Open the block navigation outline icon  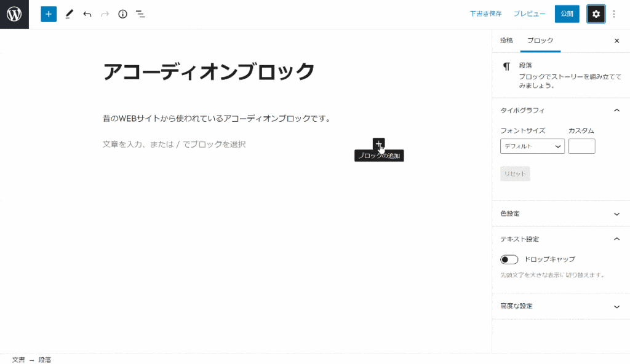pos(140,14)
